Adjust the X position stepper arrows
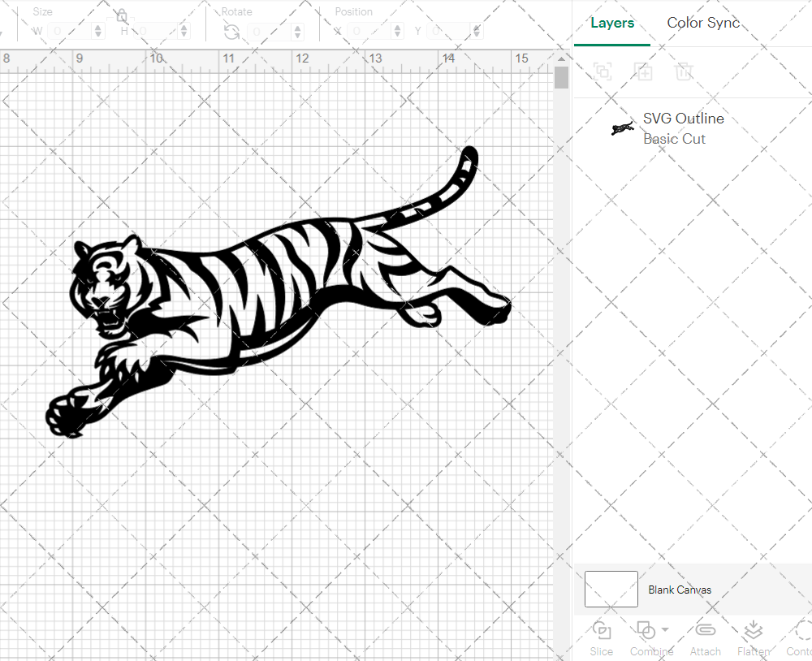This screenshot has height=661, width=812. (x=398, y=31)
